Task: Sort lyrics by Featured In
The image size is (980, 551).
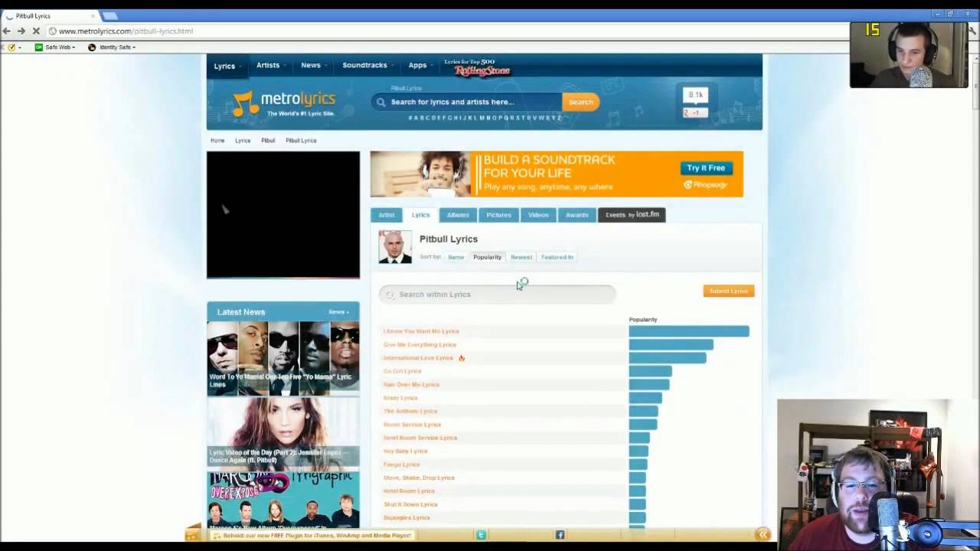Action: coord(557,257)
